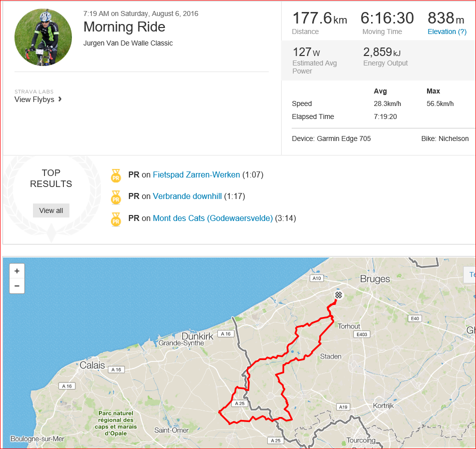Click the Bike: Nichelson gear text
The image size is (476, 449).
445,138
